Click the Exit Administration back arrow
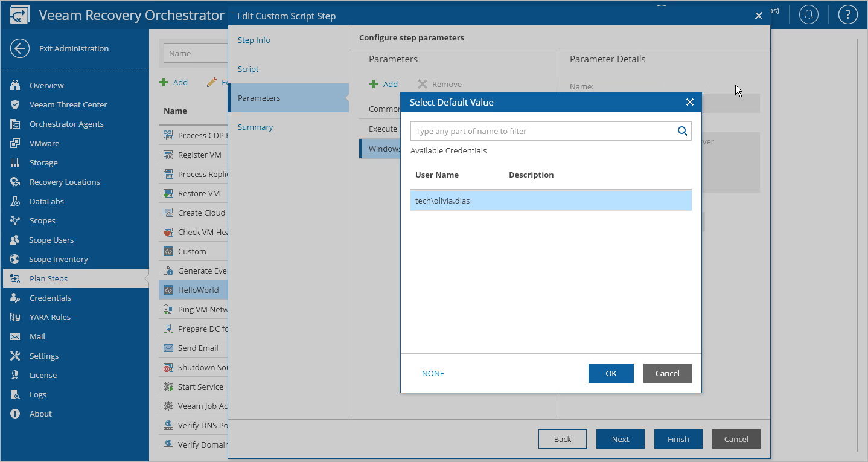 pyautogui.click(x=19, y=48)
